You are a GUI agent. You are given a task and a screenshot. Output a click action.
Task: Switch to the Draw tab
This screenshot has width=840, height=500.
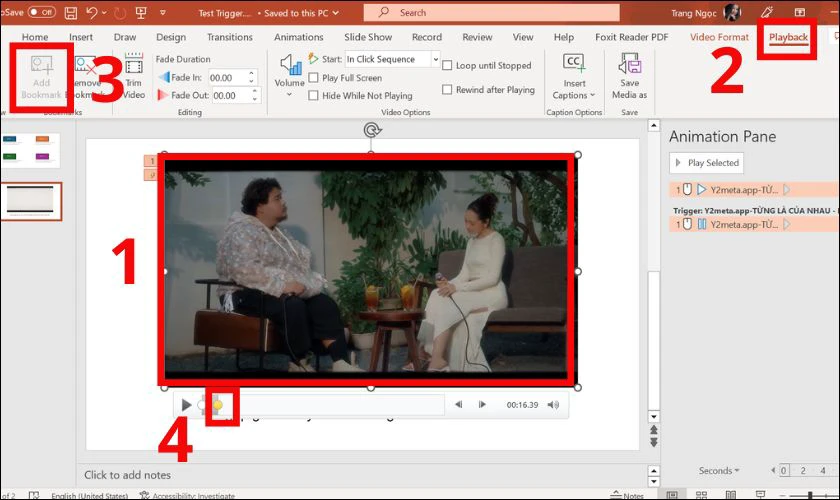click(125, 37)
